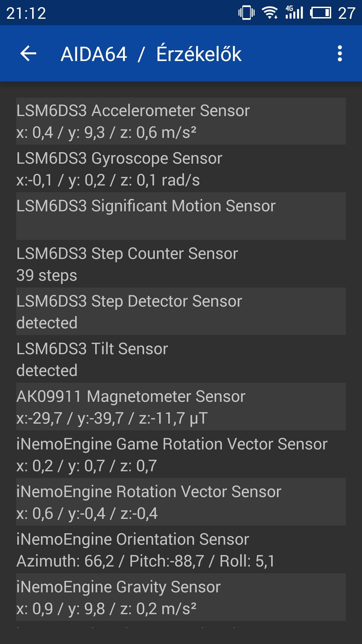
Task: Select iNemoEngine Rotation Vector Sensor row
Action: [x=181, y=502]
